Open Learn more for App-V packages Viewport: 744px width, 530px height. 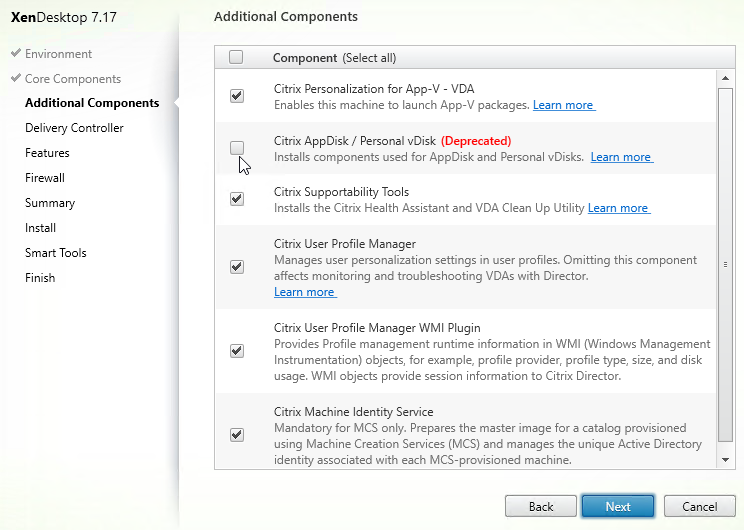564,105
